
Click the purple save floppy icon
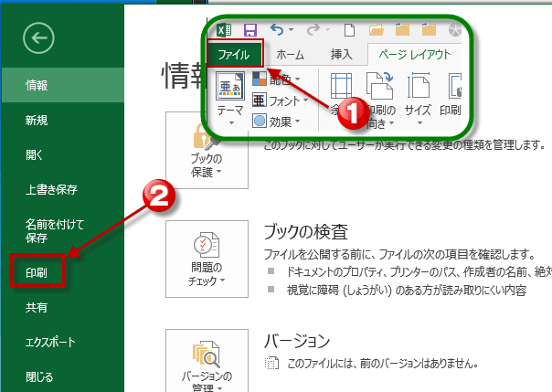250,30
